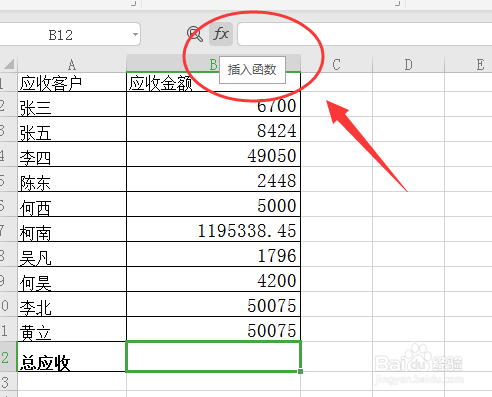
Task: Select the cell with name 何昊
Action: click(x=72, y=279)
